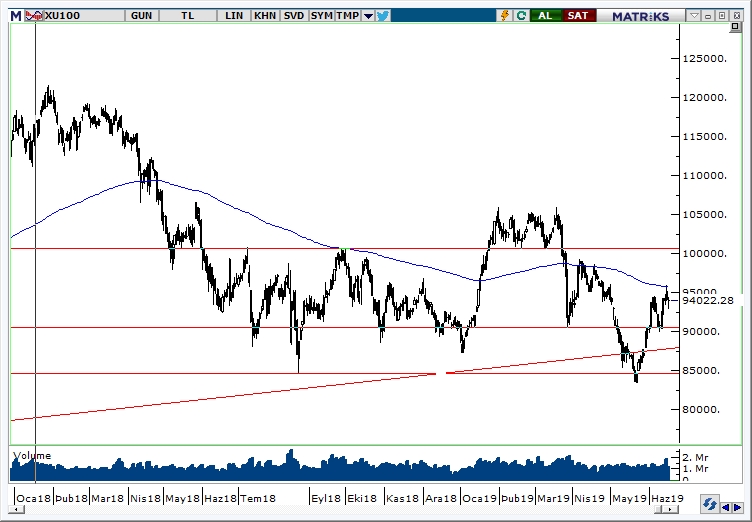752x522 pixels.
Task: Click the Matriks M logo icon
Action: (16, 16)
